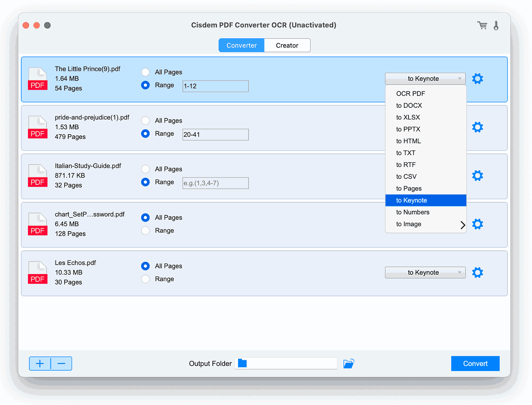
Task: Choose to Pages output format
Action: pos(426,189)
